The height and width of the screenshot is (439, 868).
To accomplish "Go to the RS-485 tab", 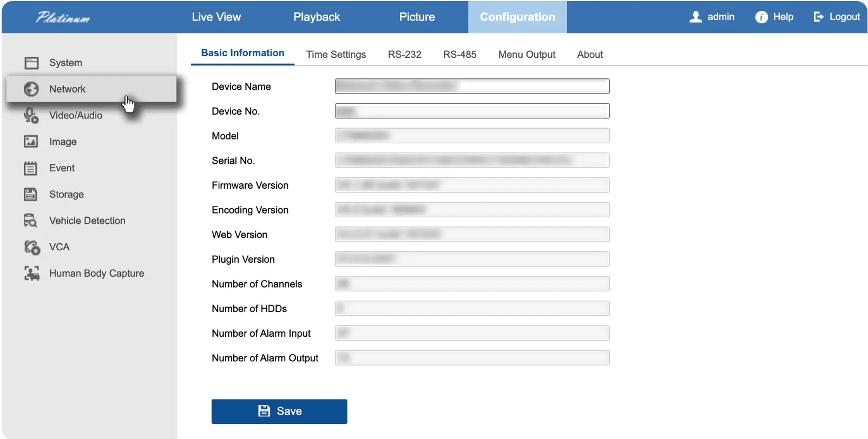I will (460, 55).
